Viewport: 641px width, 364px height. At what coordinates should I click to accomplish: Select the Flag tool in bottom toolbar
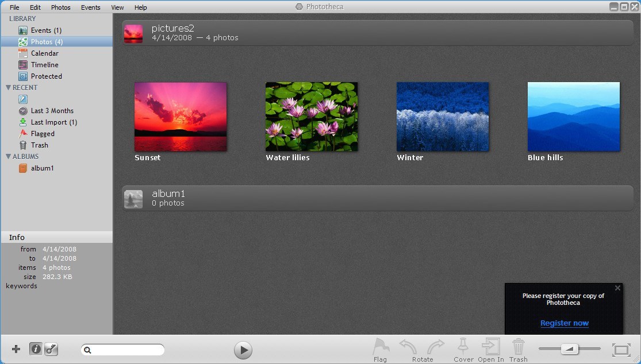pyautogui.click(x=380, y=347)
